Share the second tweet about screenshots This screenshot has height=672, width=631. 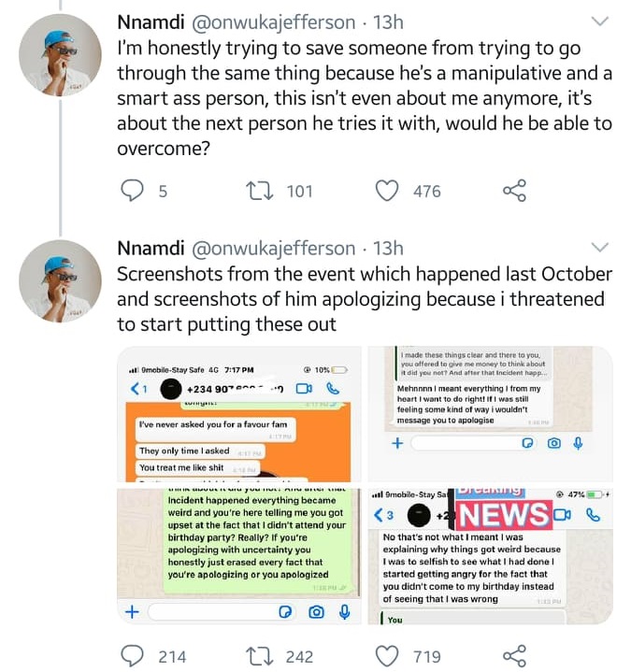514,656
